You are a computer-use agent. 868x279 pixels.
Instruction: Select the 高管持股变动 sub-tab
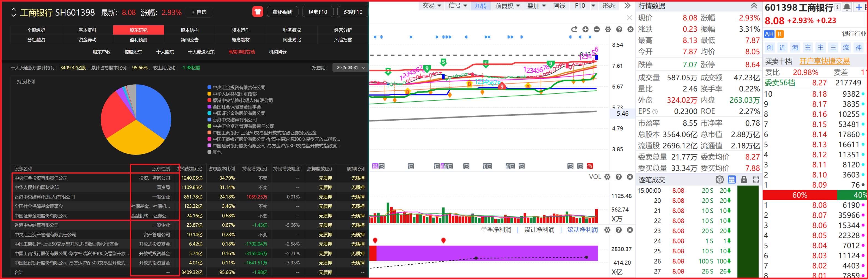[242, 52]
